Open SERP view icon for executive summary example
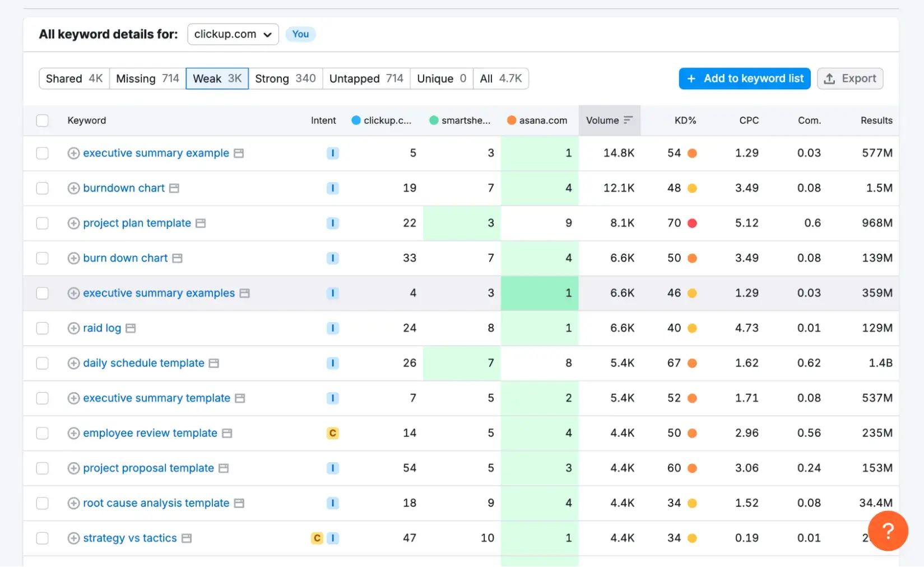The width and height of the screenshot is (924, 567). [239, 153]
